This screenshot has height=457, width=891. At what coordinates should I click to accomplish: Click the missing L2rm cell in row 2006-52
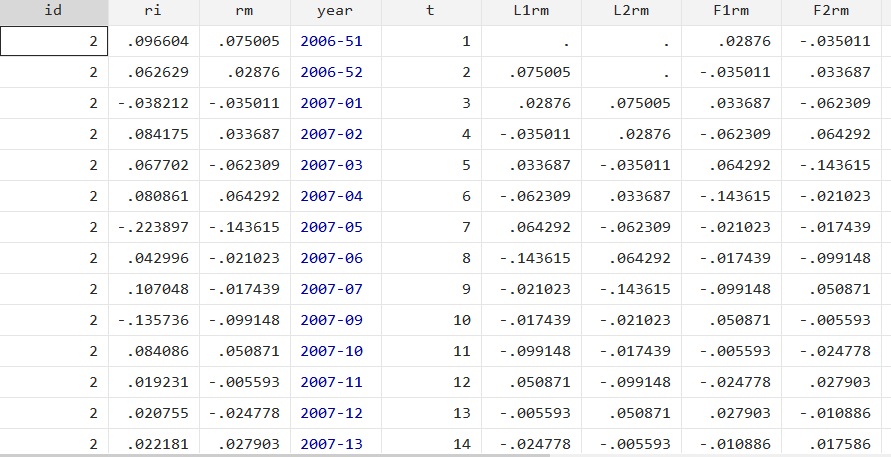[631, 72]
